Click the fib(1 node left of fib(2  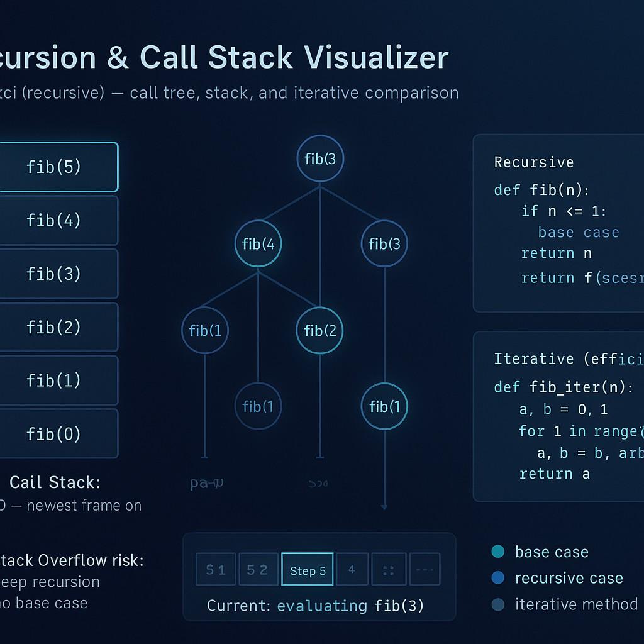tap(205, 330)
